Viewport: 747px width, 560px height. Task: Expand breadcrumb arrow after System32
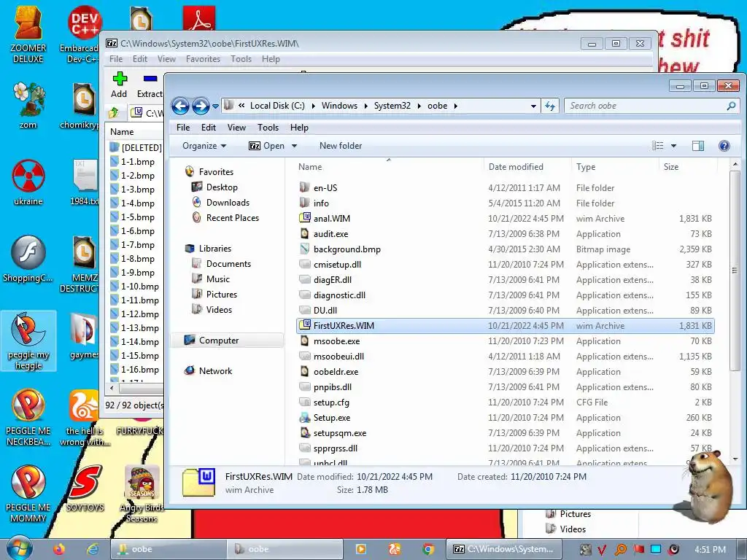coord(419,106)
